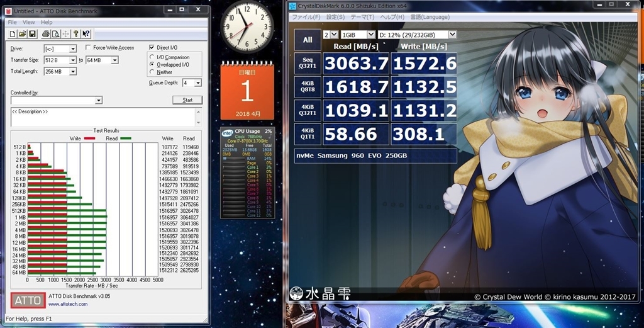Save ATTO results with floppy disk icon
Viewport: 644px width, 328px height.
[x=33, y=34]
